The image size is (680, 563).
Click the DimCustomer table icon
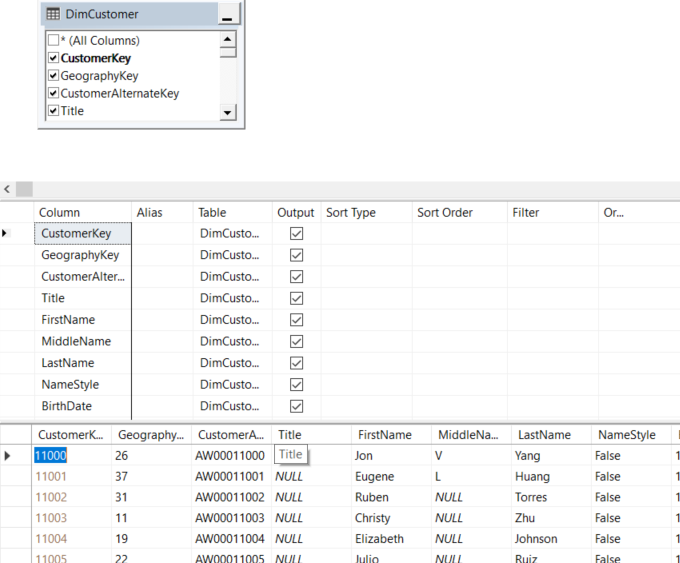point(53,14)
